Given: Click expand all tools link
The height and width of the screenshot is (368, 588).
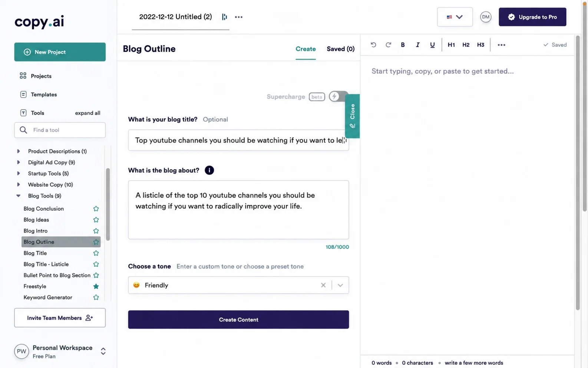Looking at the screenshot, I should coord(87,113).
